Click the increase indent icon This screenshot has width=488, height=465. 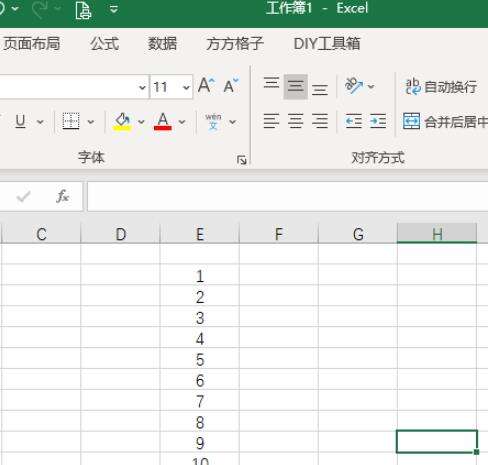(378, 121)
